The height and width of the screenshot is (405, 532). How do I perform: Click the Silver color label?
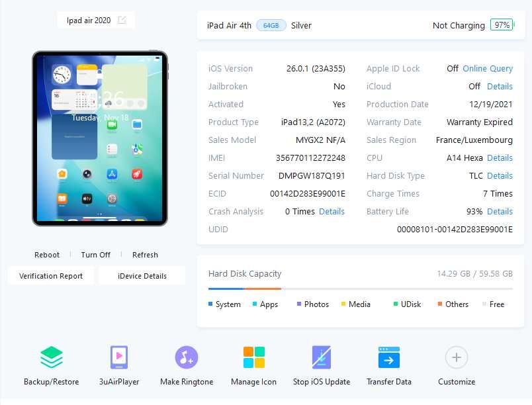[301, 25]
